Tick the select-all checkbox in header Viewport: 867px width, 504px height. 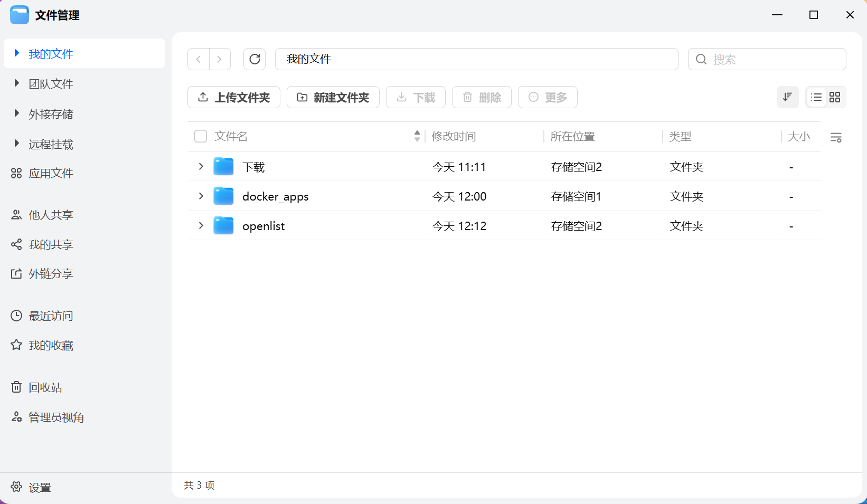201,137
